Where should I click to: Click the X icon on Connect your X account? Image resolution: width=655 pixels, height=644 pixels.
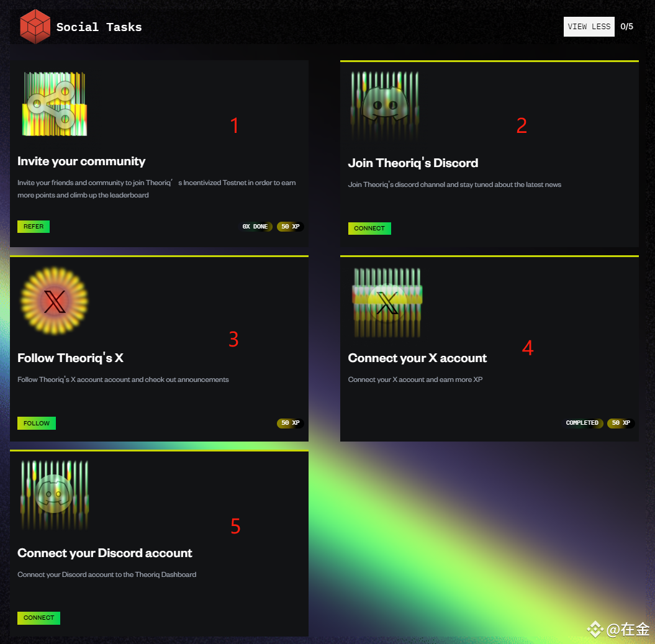tap(387, 302)
